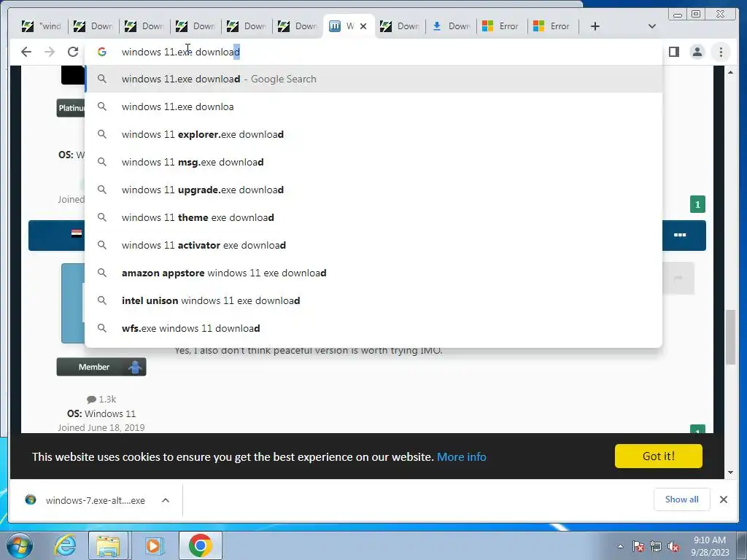Viewport: 747px width, 560px height.
Task: Expand the tab search chevron
Action: point(651,26)
